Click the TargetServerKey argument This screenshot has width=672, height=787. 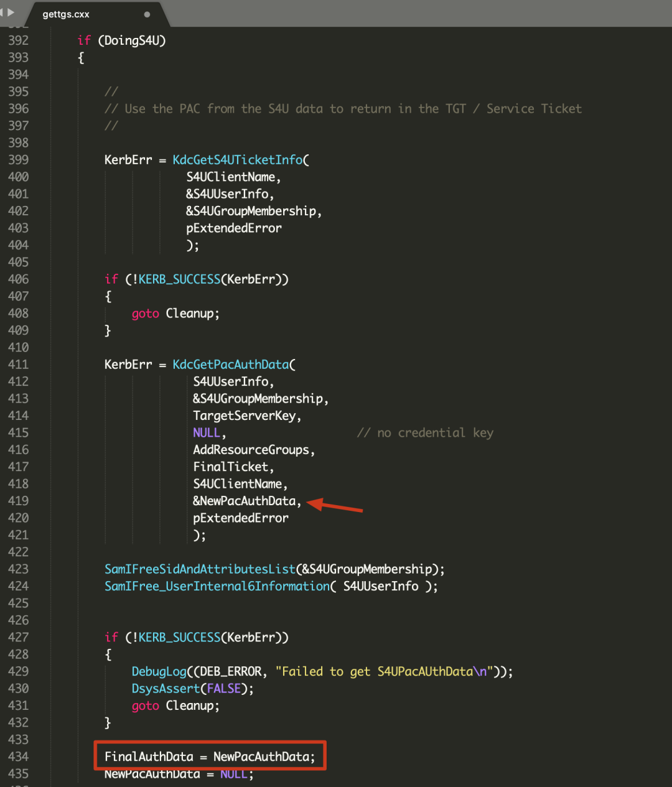coord(244,416)
